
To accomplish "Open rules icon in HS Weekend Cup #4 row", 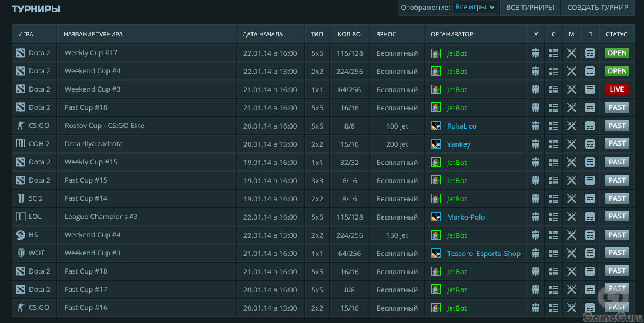I will pyautogui.click(x=590, y=235).
